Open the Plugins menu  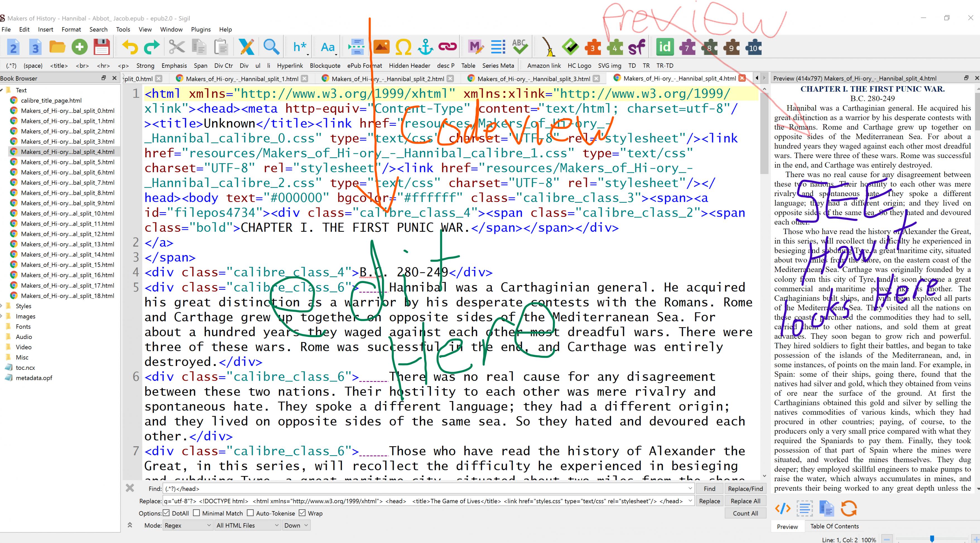coord(201,29)
